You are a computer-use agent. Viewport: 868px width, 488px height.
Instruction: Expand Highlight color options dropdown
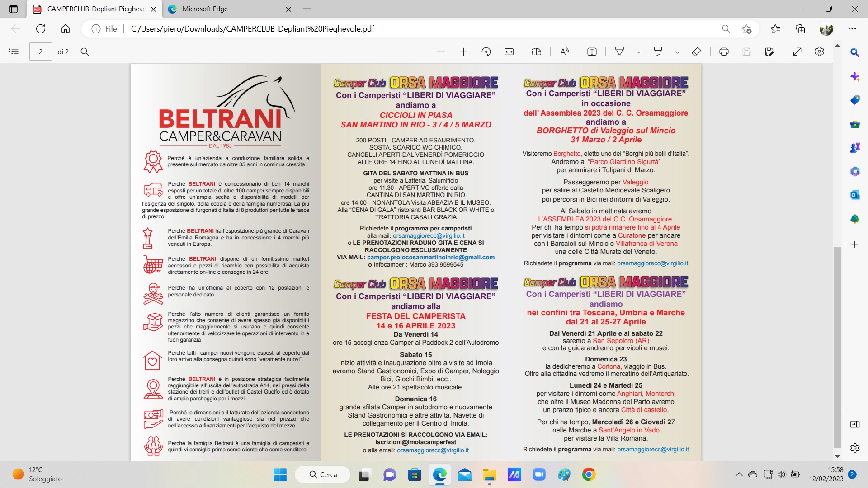coord(677,52)
